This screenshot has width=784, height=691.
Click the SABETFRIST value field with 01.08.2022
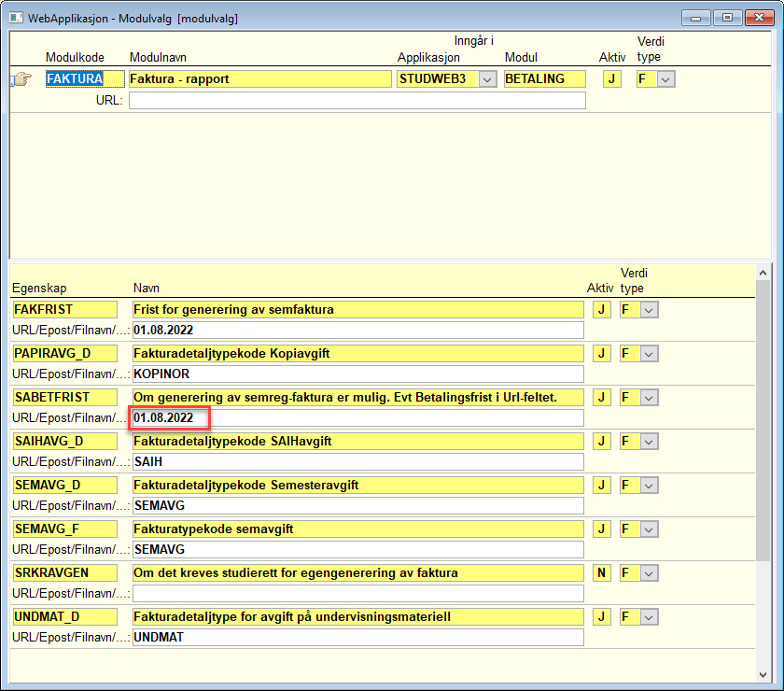coord(358,418)
